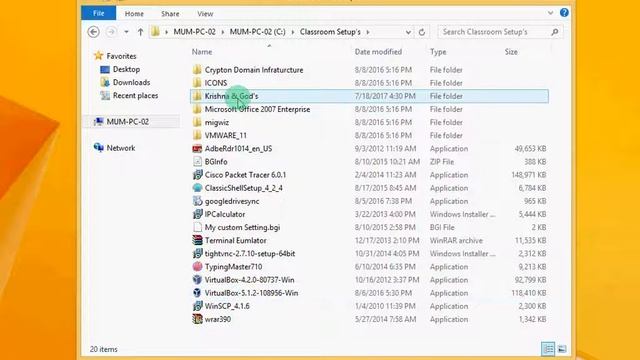Click the ZIP File type cell
Viewport: 640px width, 360px height.
pos(442,162)
